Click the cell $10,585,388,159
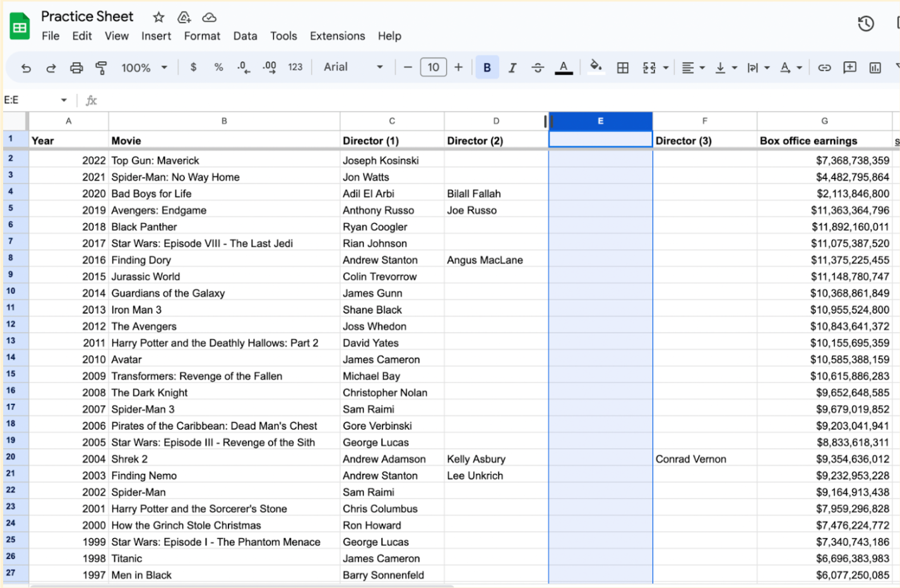900x588 pixels. pyautogui.click(x=824, y=360)
